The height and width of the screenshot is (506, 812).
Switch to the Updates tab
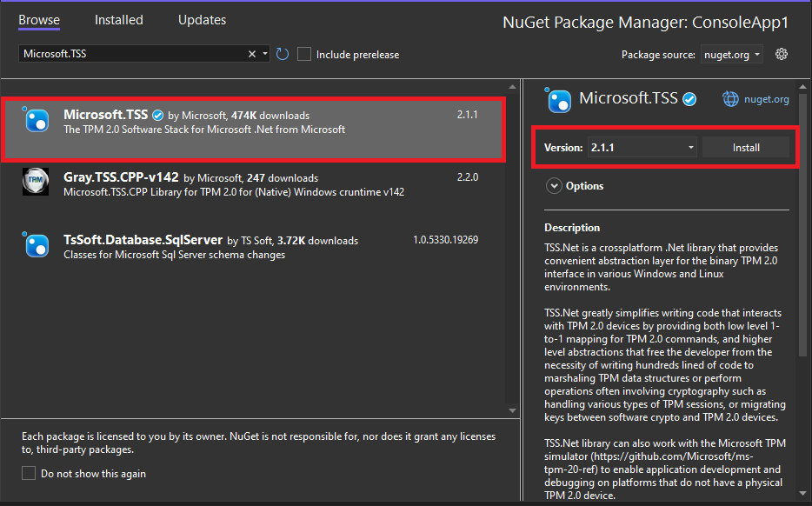pyautogui.click(x=202, y=20)
